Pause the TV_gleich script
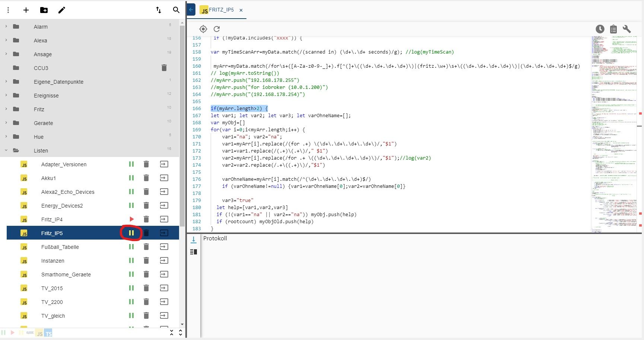Screen dimensions: 644x340 click(x=131, y=315)
